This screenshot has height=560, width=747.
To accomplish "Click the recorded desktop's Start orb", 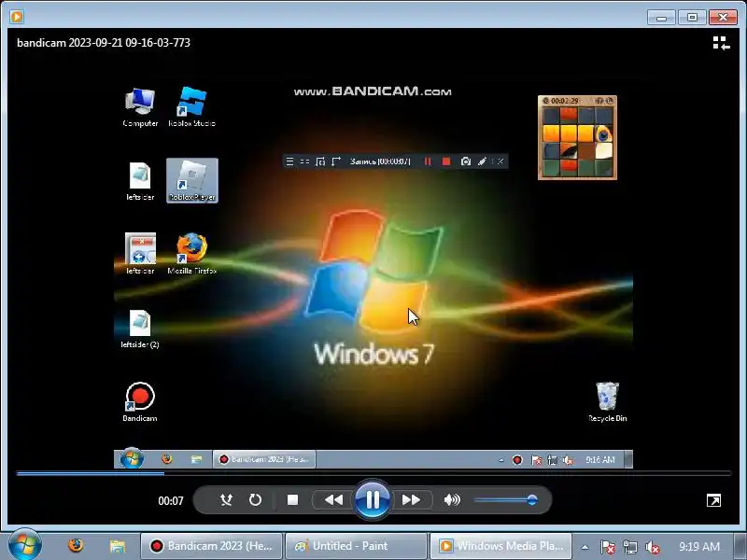I will pos(132,459).
